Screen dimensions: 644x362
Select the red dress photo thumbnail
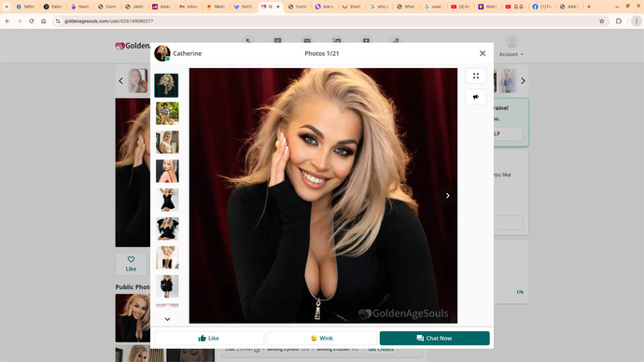167,171
